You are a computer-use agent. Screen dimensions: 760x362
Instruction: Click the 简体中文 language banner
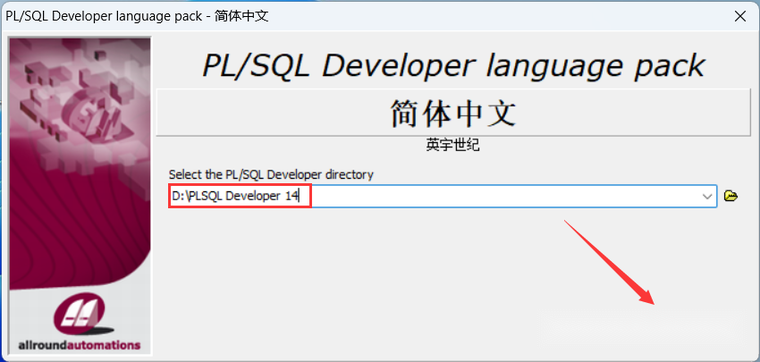453,113
